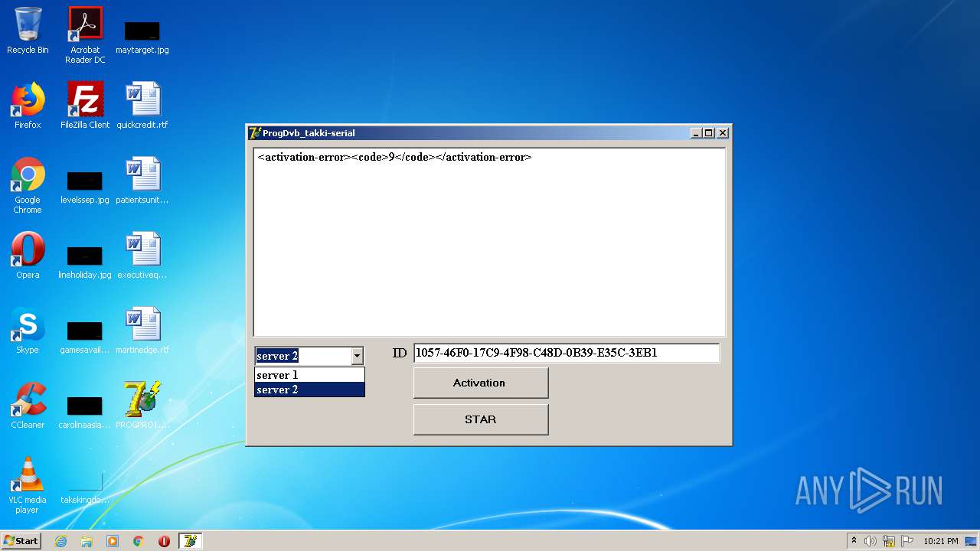980x551 pixels.
Task: Select patientsunit document icon
Action: coord(142,181)
